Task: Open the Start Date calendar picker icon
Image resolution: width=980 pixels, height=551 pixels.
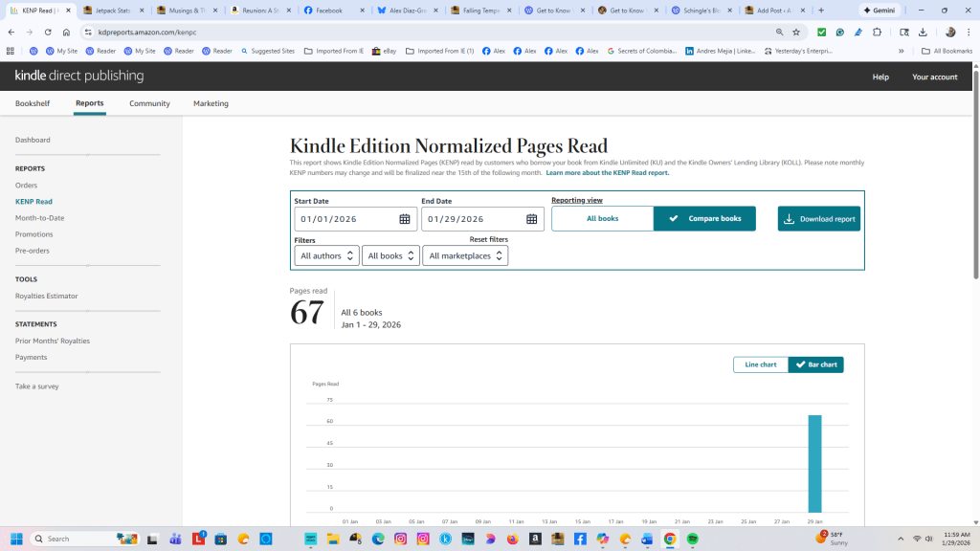Action: point(405,219)
